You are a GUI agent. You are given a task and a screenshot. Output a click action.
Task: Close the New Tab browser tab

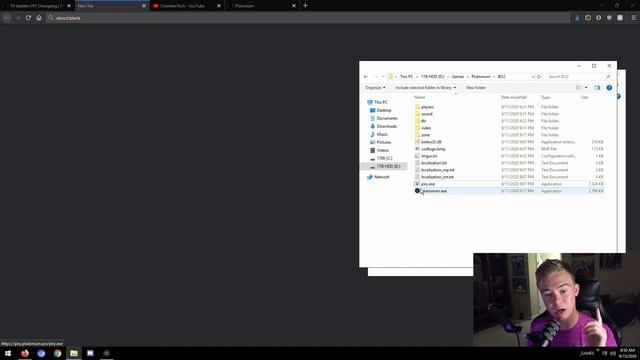144,6
